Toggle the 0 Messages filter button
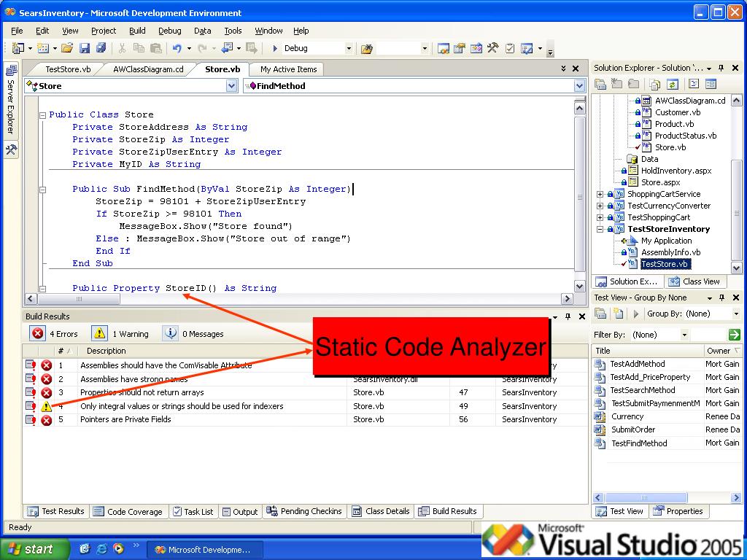Image resolution: width=747 pixels, height=560 pixels. click(x=193, y=334)
